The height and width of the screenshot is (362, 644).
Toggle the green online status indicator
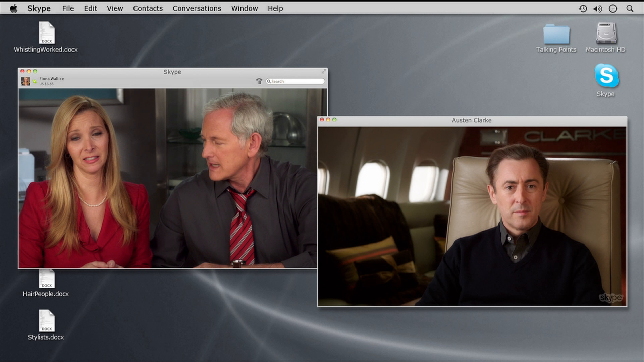pos(34,81)
